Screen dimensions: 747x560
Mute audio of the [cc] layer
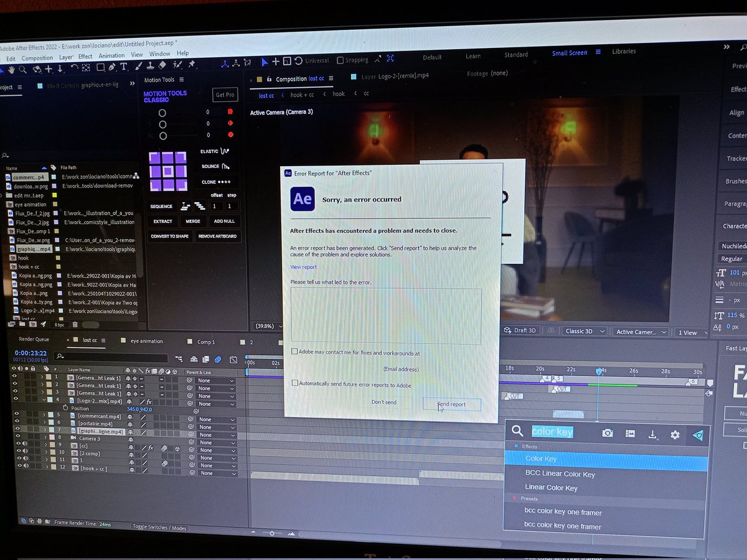click(x=25, y=444)
